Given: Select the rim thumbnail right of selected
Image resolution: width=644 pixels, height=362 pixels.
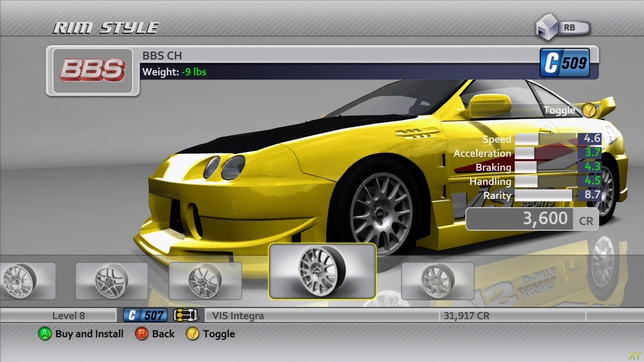Looking at the screenshot, I should point(437,281).
